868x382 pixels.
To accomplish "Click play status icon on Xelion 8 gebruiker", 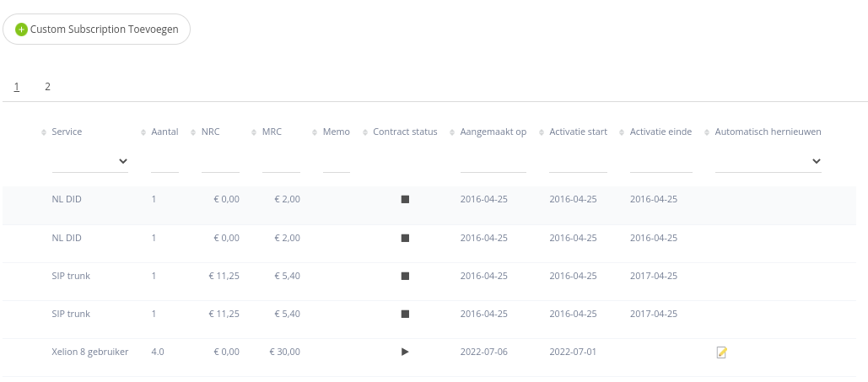I will [x=405, y=352].
